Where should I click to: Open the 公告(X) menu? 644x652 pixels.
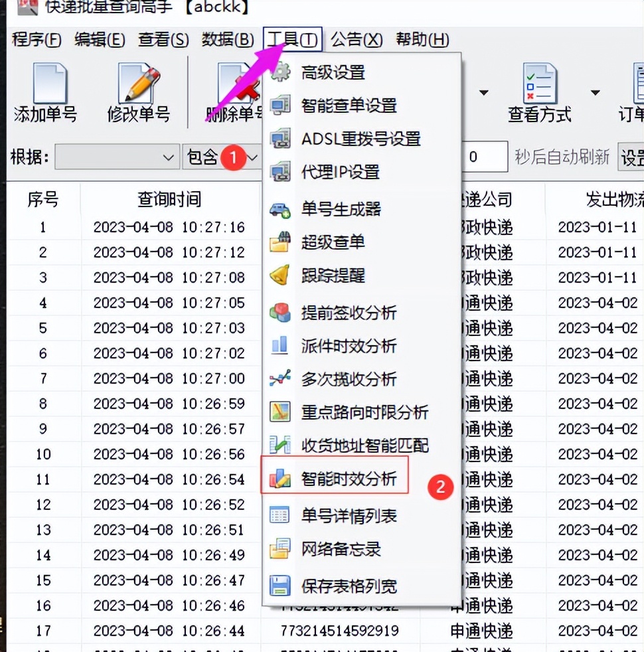pos(356,39)
